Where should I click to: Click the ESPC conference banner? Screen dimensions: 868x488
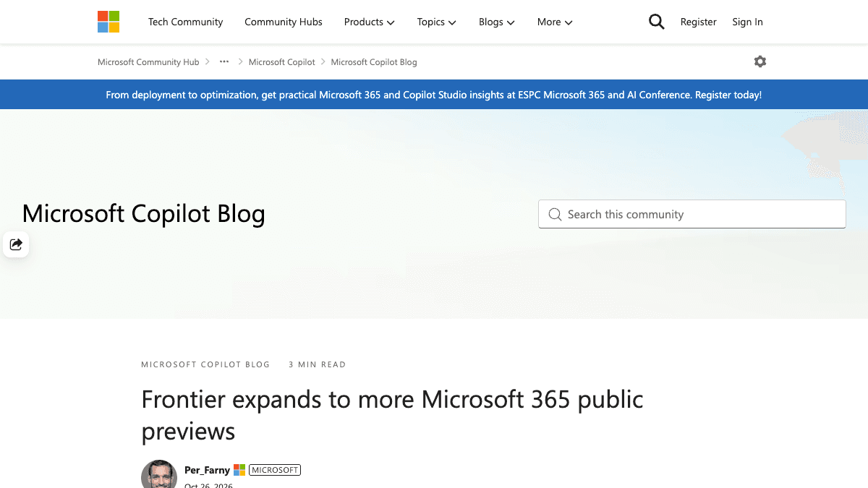434,95
